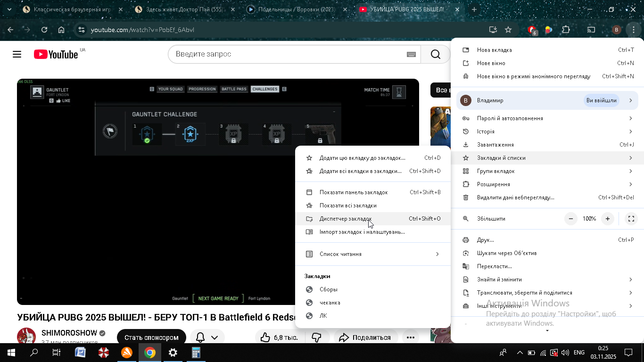Open the 'чеканка' bookmark
Image resolution: width=644 pixels, height=362 pixels.
(373, 303)
